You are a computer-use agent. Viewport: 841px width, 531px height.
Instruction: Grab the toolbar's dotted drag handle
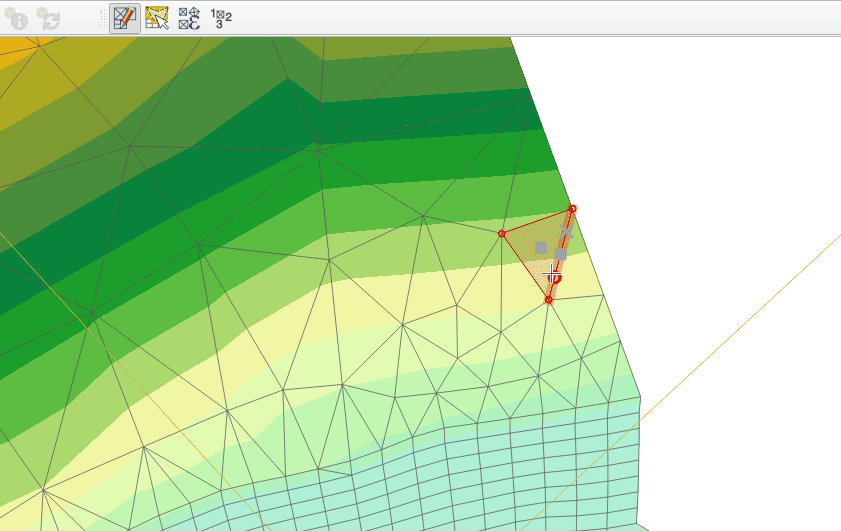pyautogui.click(x=101, y=17)
